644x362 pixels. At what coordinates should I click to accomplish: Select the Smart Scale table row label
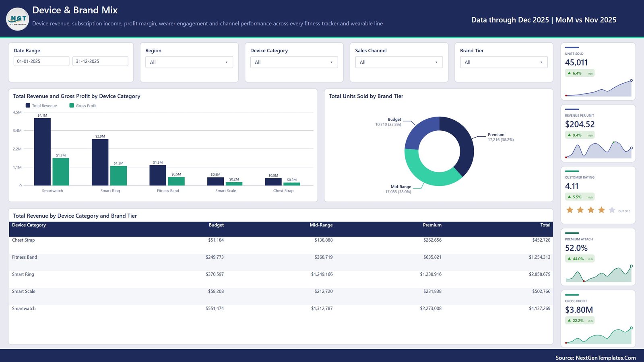24,292
